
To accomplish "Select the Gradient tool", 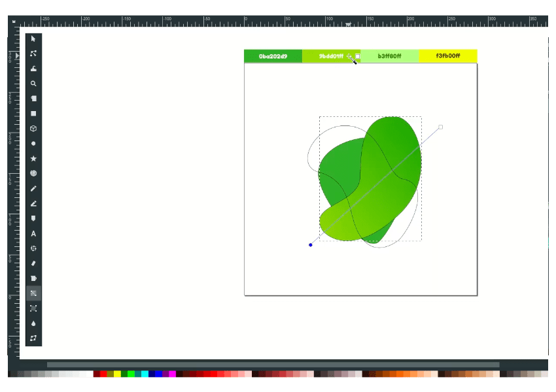I will [33, 293].
